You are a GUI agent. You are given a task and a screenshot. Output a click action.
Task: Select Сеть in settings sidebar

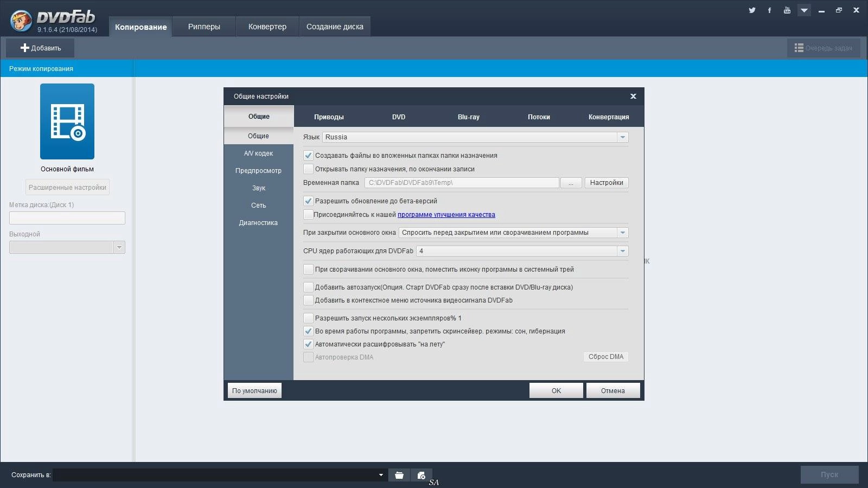pyautogui.click(x=258, y=206)
